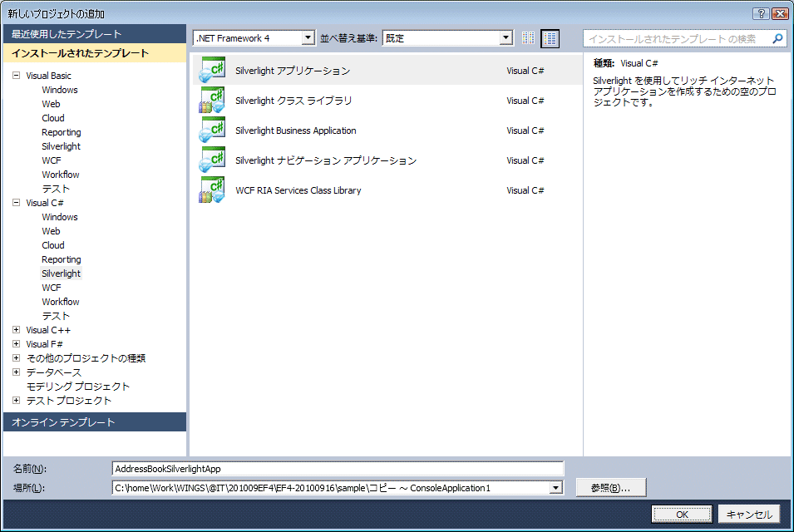Expand the その他のプロジェクトの種類 node

[x=16, y=358]
